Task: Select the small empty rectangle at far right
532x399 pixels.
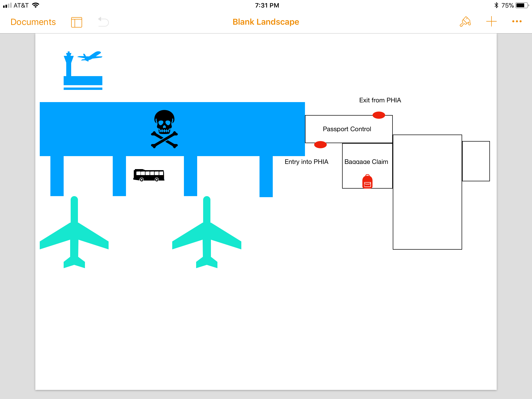Action: pos(476,161)
